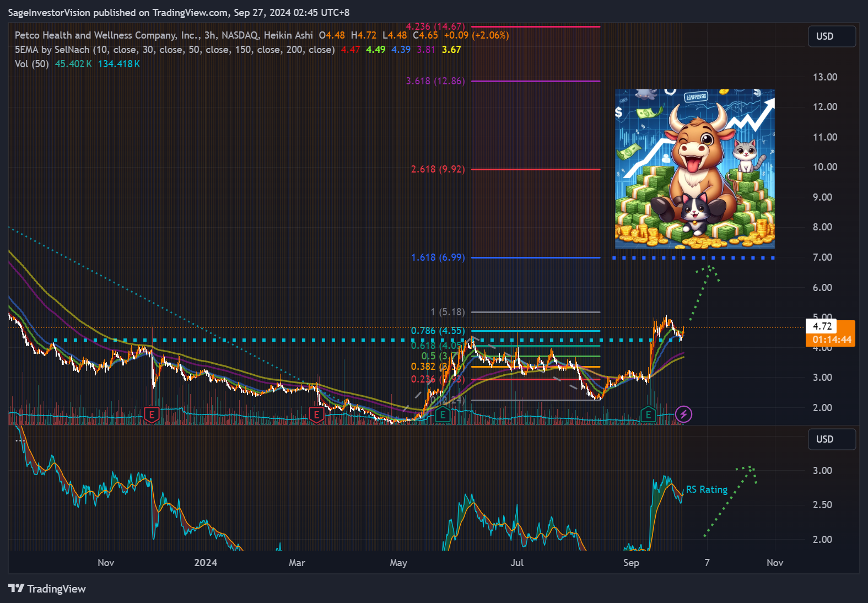Click the red E earnings marker near Mar
The width and height of the screenshot is (868, 603).
[316, 414]
